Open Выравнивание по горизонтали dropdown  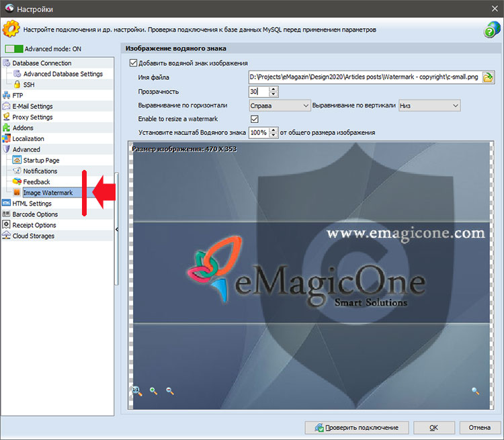(x=280, y=105)
